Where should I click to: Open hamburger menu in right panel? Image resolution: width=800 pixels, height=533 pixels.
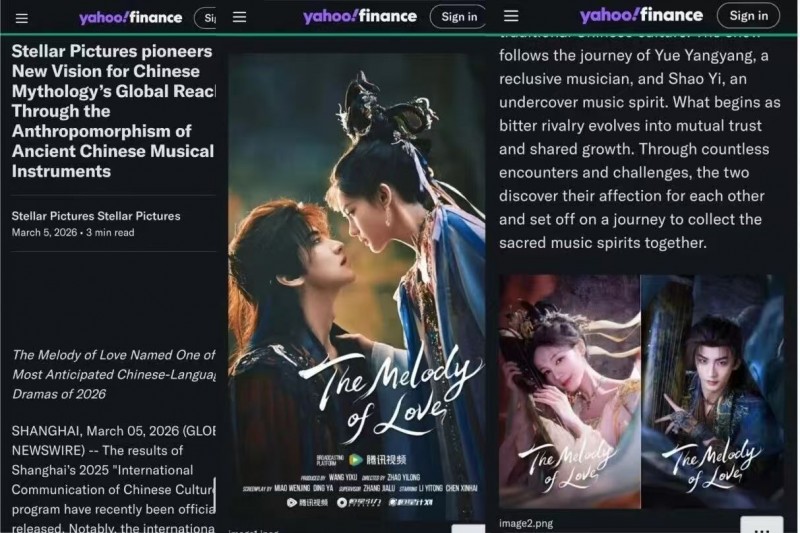pos(511,16)
